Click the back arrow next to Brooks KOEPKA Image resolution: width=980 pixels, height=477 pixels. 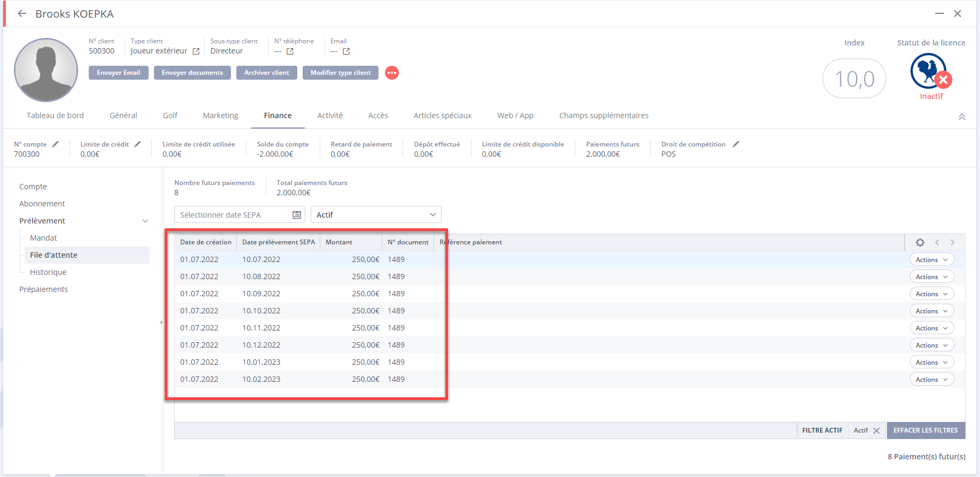22,14
